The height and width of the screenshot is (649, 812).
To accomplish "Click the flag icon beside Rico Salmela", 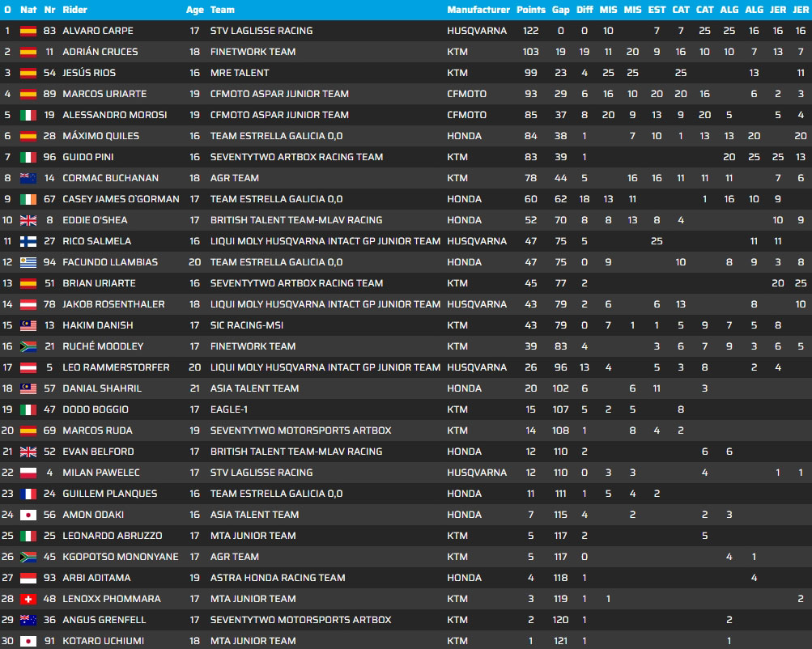I will click(x=28, y=241).
